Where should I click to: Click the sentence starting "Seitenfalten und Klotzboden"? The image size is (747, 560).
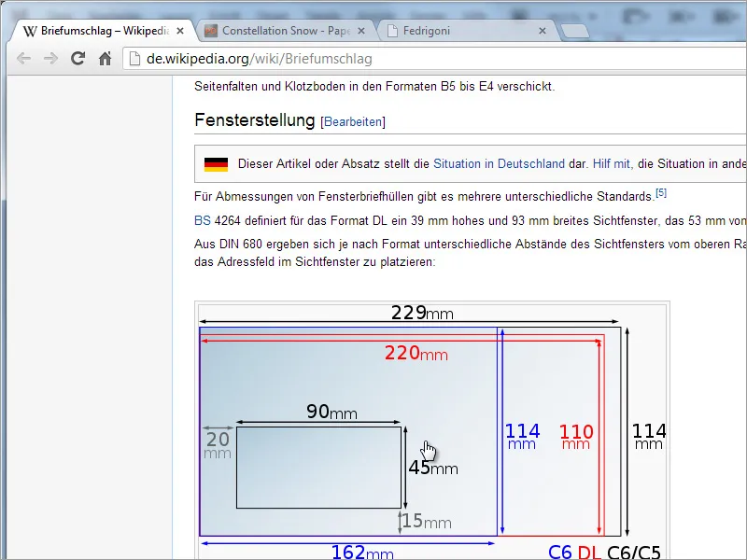tap(374, 87)
